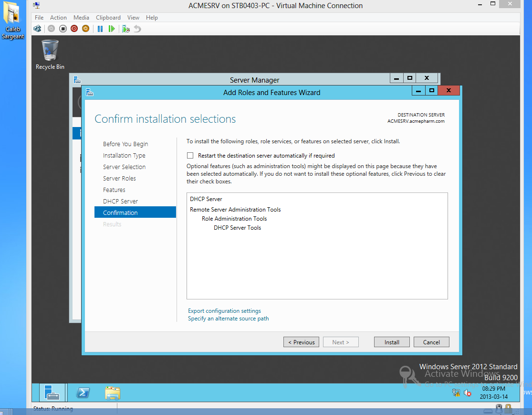Viewport: 532px width, 415px height.
Task: Click the network warning tray icon
Action: click(456, 393)
